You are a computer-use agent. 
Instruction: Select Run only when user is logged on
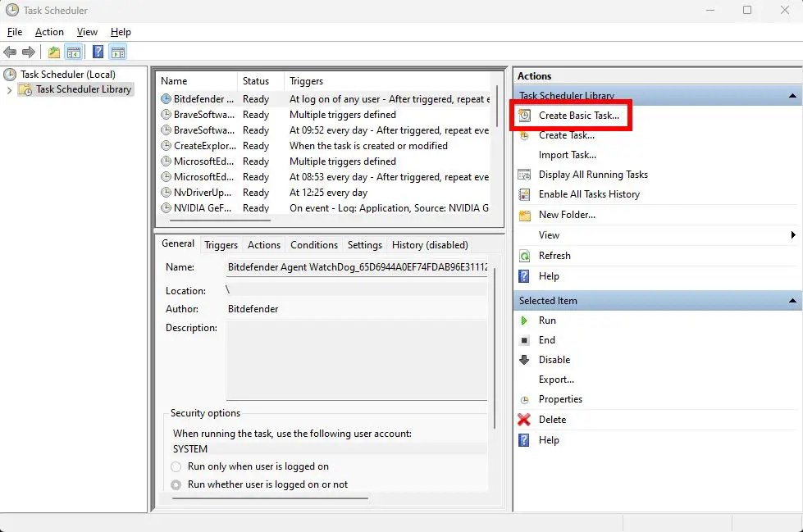pyautogui.click(x=176, y=466)
